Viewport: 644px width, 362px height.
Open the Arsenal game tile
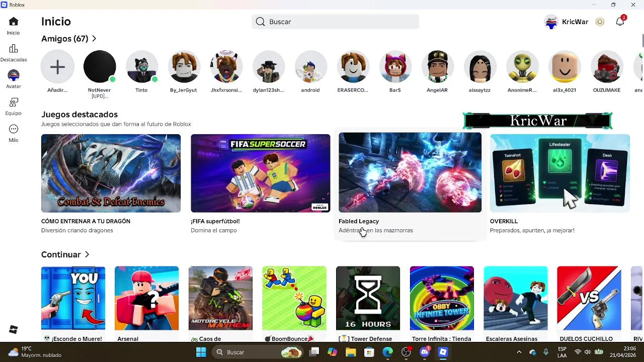[x=146, y=304]
